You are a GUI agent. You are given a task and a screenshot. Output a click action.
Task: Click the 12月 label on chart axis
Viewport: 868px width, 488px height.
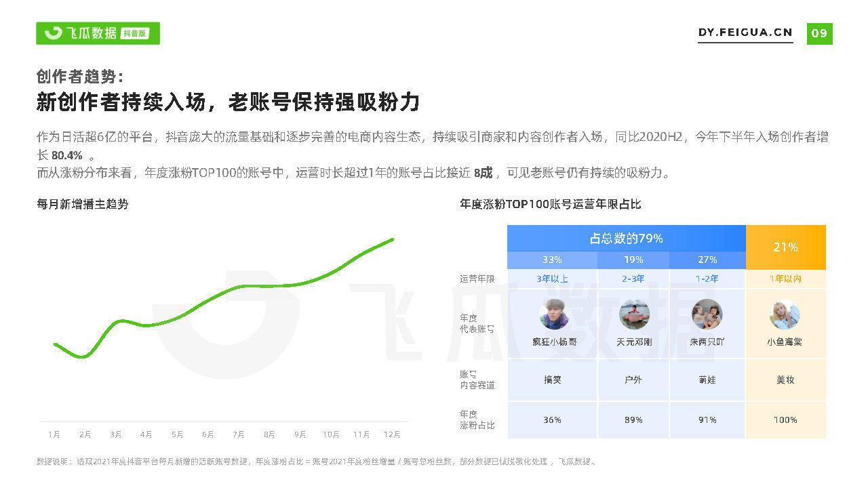393,434
